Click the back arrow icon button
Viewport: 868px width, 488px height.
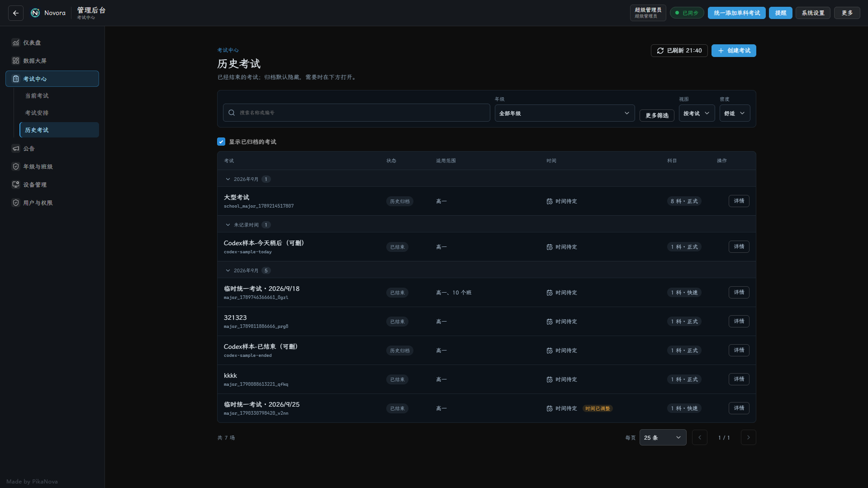16,13
